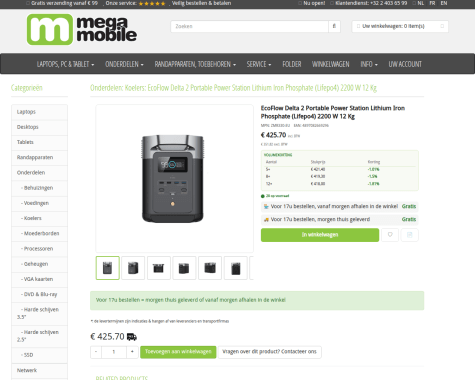Select Onderdelen category in sidebar
Viewport: 475px width, 380px height.
click(x=39, y=173)
